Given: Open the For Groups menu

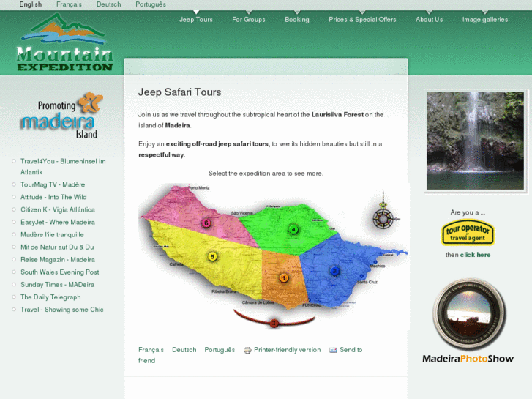Looking at the screenshot, I should coord(249,20).
